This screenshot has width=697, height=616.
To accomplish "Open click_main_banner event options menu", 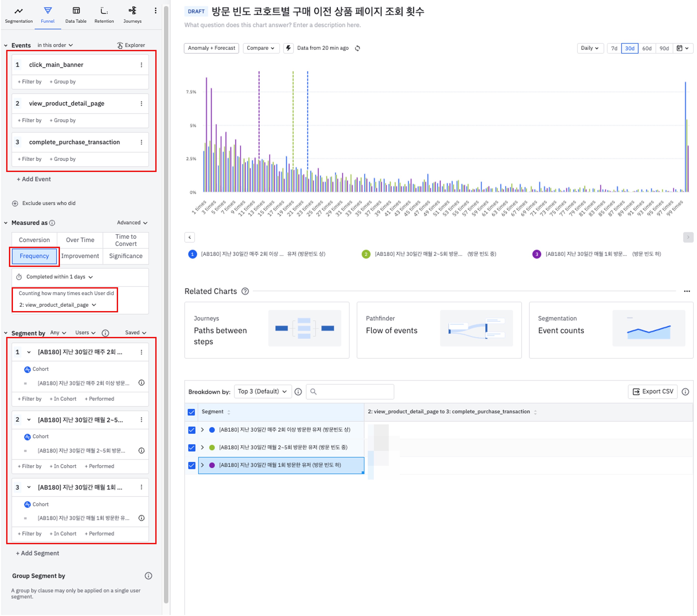I will point(142,65).
